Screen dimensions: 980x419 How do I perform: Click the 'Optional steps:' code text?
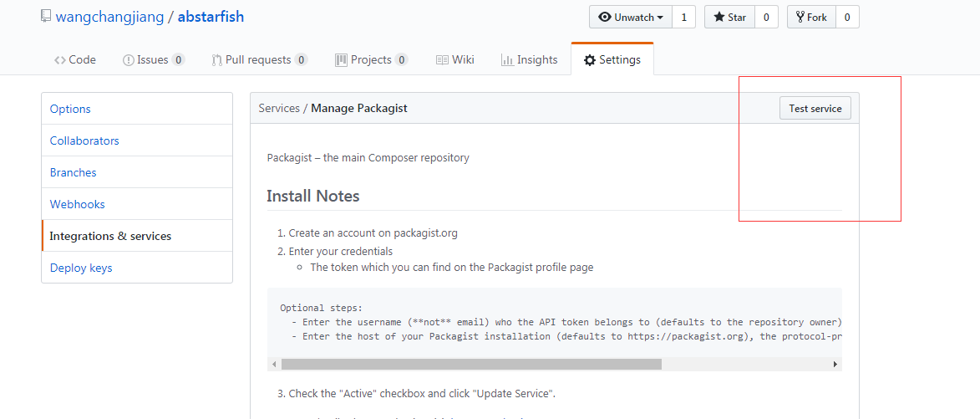point(322,308)
